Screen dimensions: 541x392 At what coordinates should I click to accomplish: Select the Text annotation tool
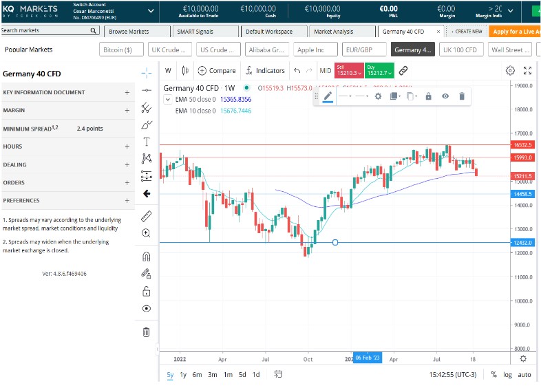147,142
